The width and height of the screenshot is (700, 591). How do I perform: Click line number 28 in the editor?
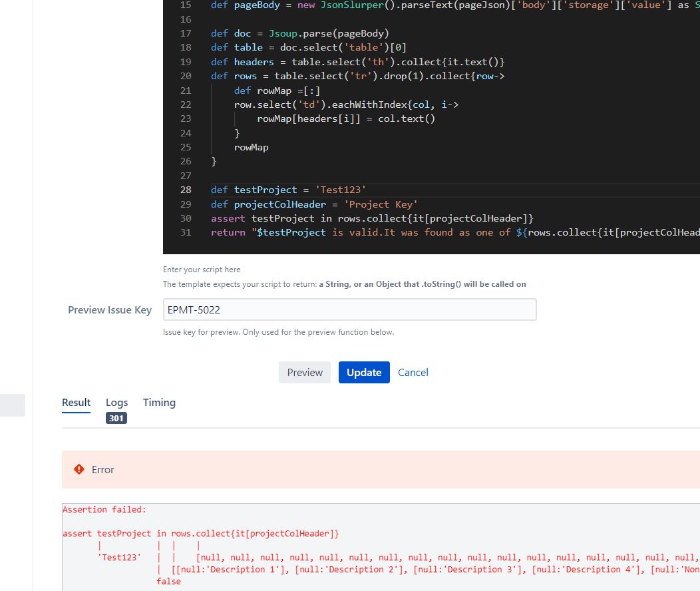(186, 190)
